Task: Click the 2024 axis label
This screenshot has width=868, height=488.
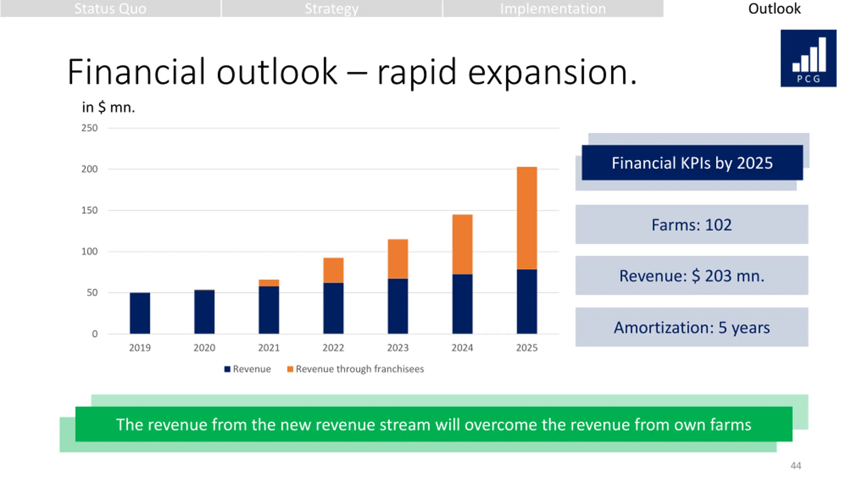Action: [x=462, y=348]
